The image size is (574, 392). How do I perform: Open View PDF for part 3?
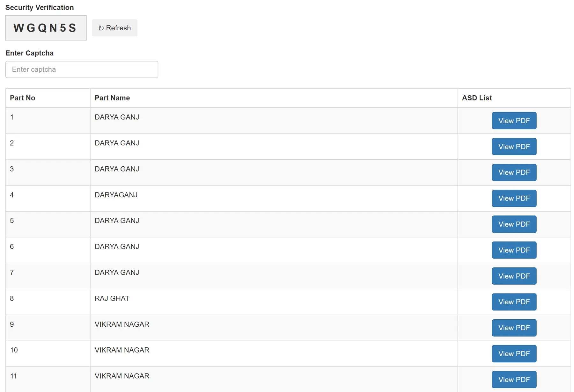point(514,172)
